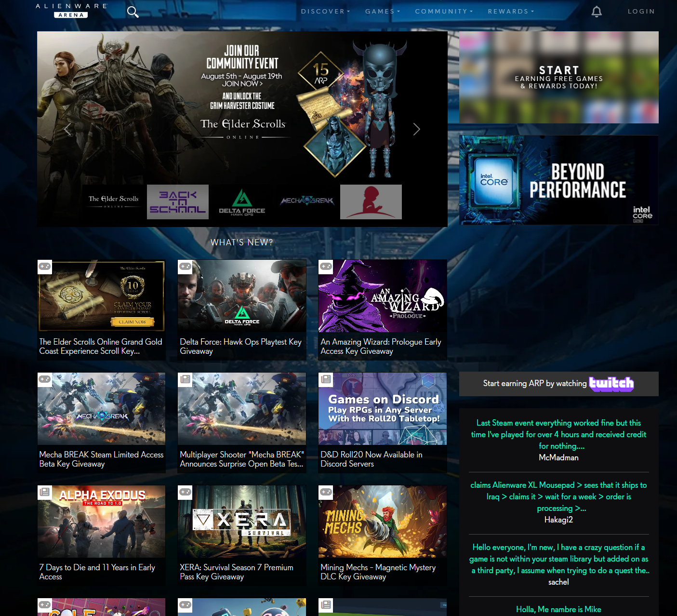Show next carousel slide arrow
677x616 pixels.
pos(417,129)
